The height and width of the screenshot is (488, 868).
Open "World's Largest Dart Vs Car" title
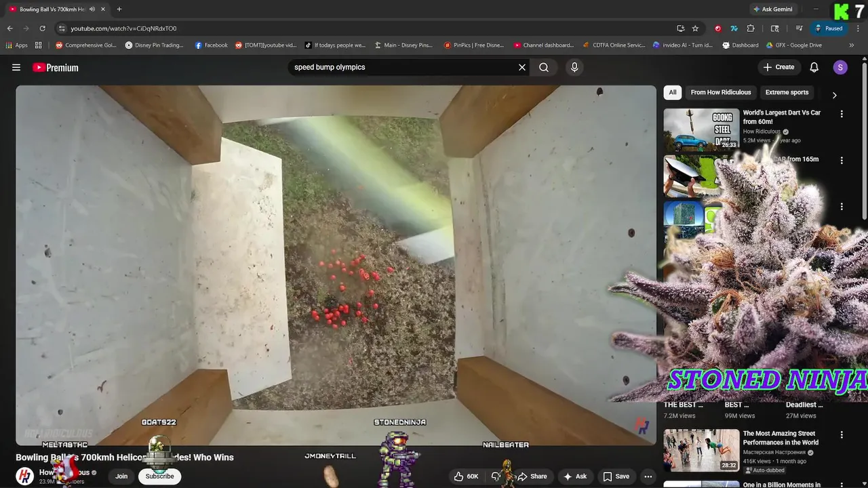[x=782, y=117]
